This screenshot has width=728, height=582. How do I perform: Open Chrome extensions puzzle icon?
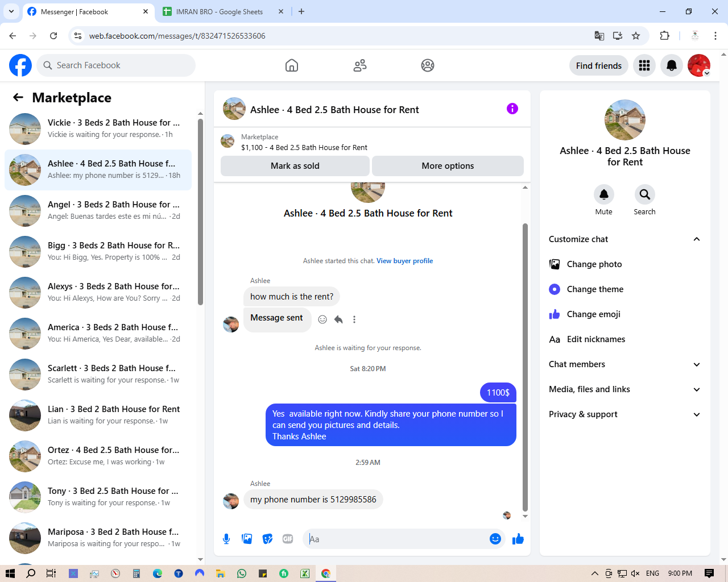(x=664, y=36)
